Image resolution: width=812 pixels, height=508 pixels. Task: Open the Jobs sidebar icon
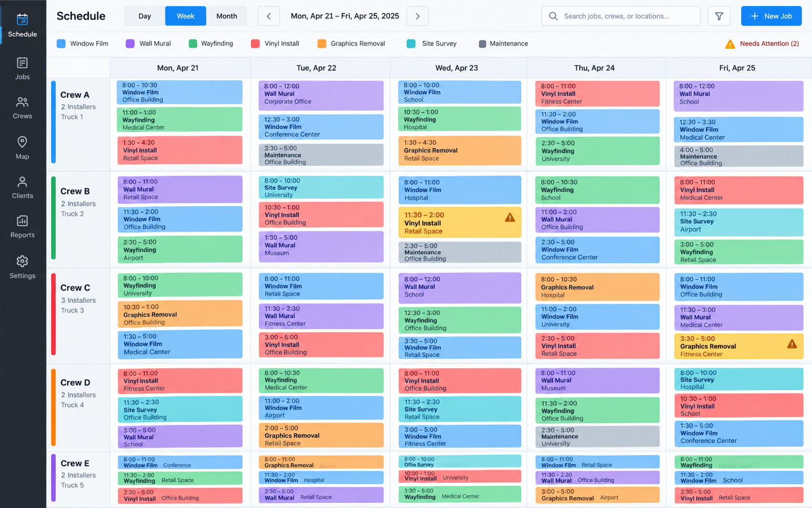22,63
